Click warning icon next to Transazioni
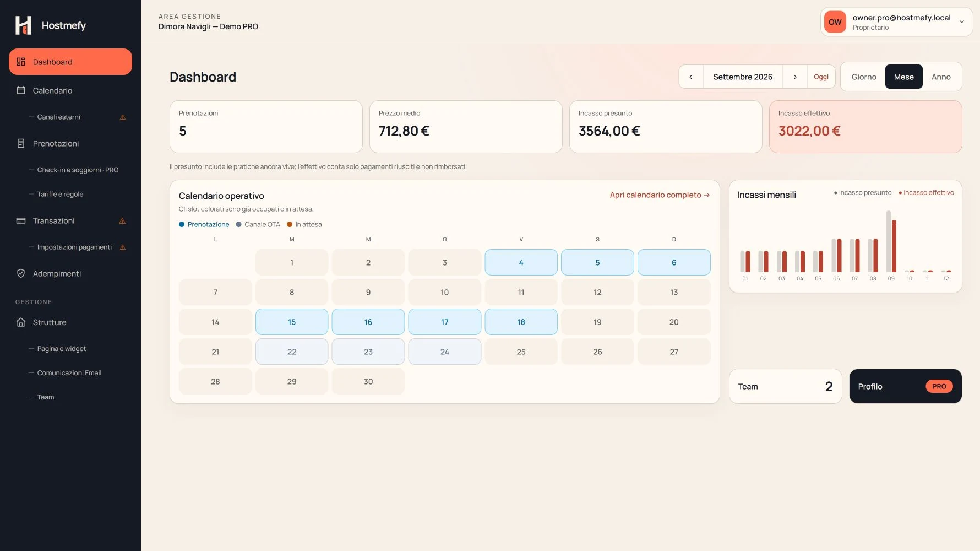 tap(122, 221)
